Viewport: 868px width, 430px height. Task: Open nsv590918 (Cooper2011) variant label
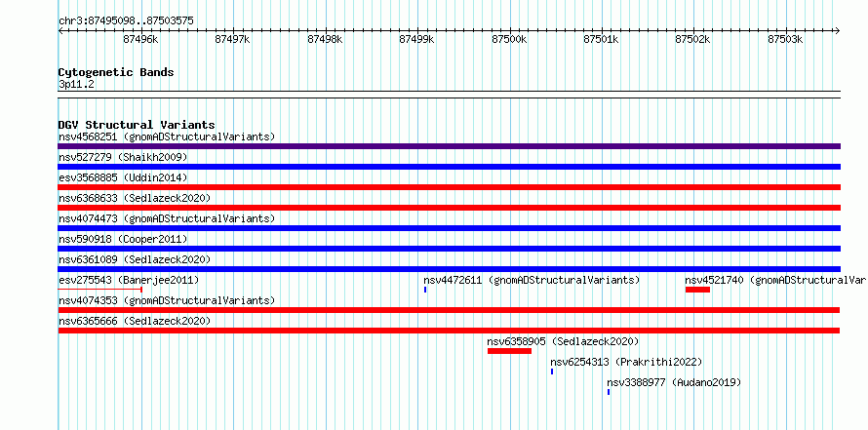click(123, 239)
